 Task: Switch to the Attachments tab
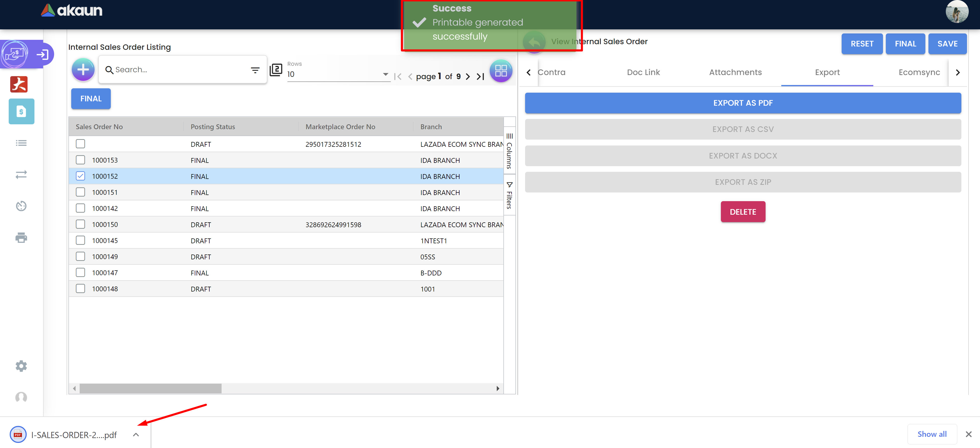click(x=735, y=72)
